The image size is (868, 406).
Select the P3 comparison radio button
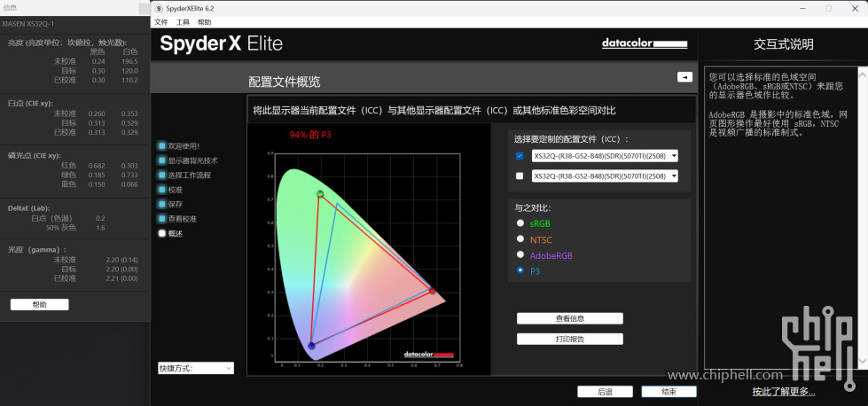[x=520, y=270]
